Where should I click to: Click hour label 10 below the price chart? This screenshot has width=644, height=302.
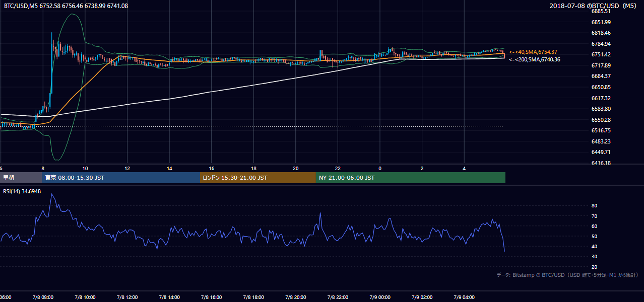point(85,168)
